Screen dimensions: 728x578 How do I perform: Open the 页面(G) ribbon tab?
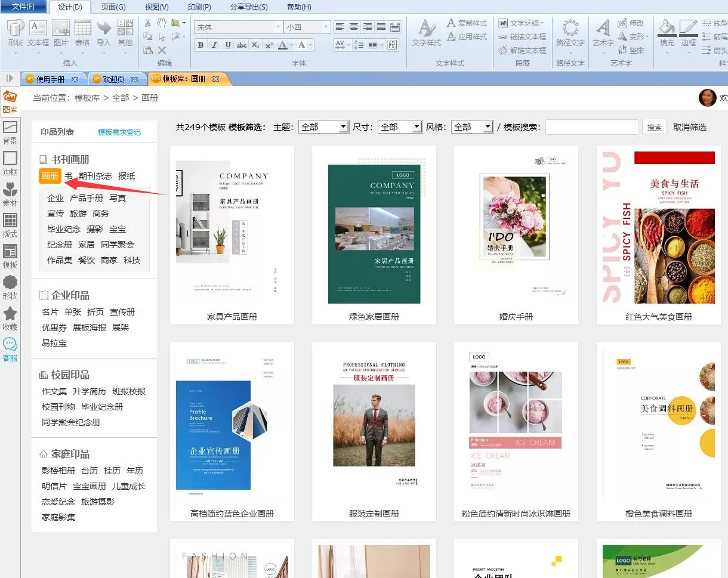pos(113,7)
